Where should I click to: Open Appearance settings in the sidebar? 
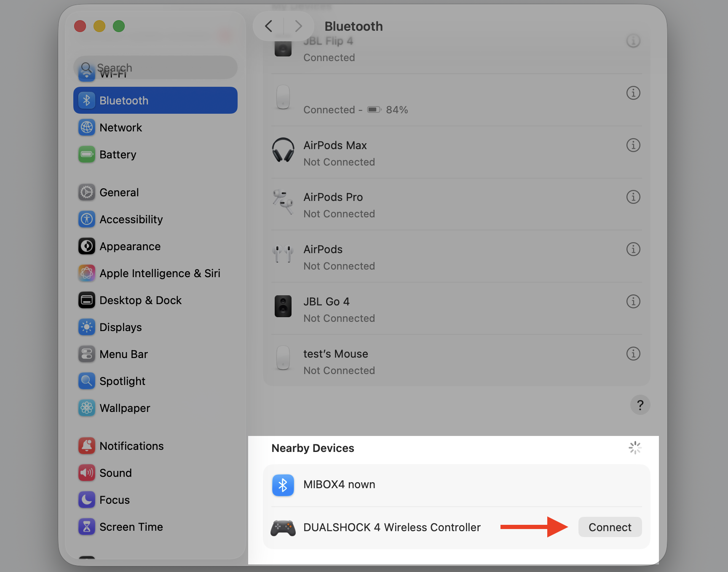point(155,246)
